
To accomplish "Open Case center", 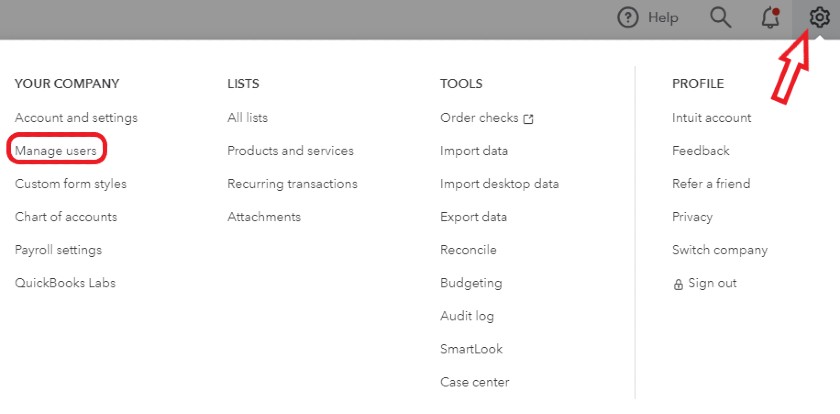I will [x=475, y=382].
